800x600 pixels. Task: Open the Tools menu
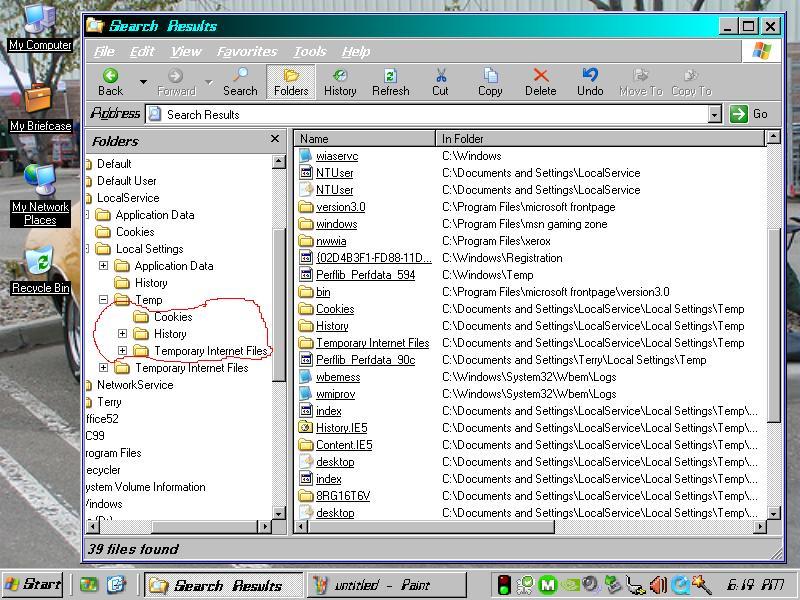pos(310,51)
